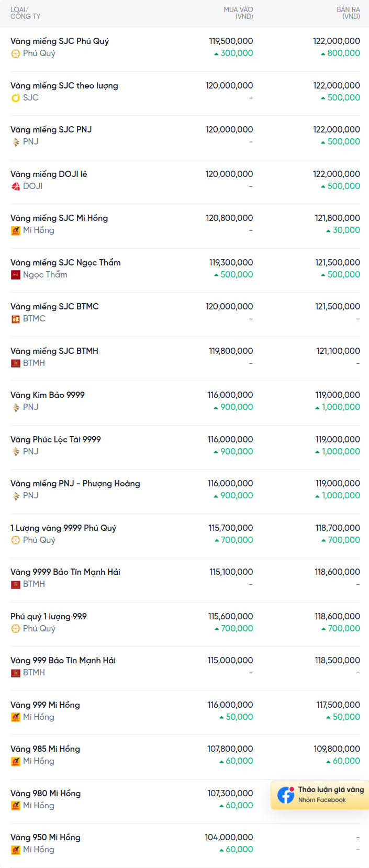The width and height of the screenshot is (369, 868).
Task: Click the MUA VÀO column header
Action: pyautogui.click(x=238, y=13)
